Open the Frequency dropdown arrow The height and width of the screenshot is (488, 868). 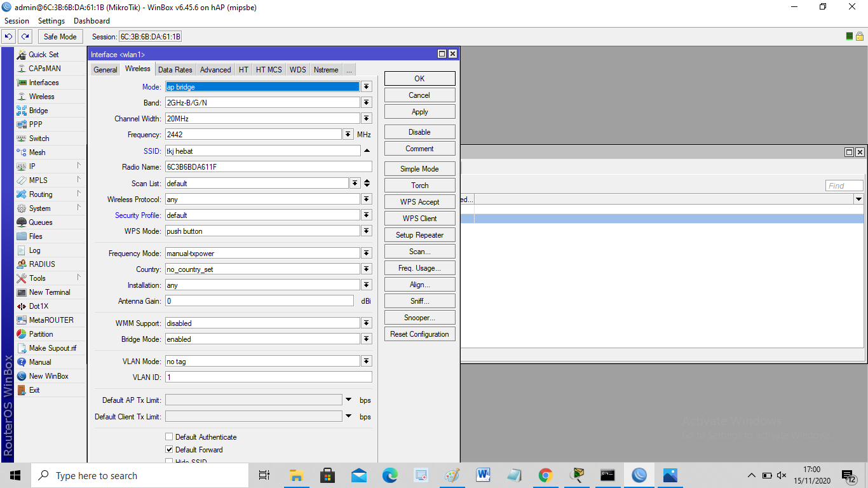pos(348,135)
